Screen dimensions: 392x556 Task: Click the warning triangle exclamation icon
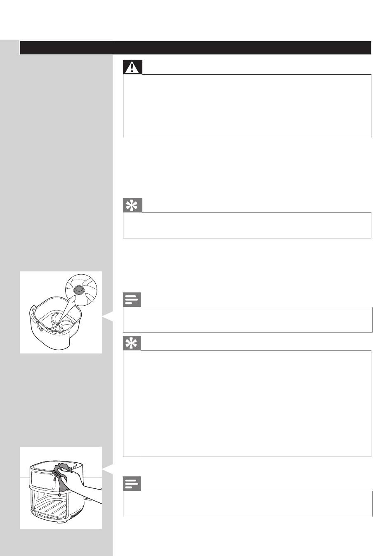[x=132, y=67]
